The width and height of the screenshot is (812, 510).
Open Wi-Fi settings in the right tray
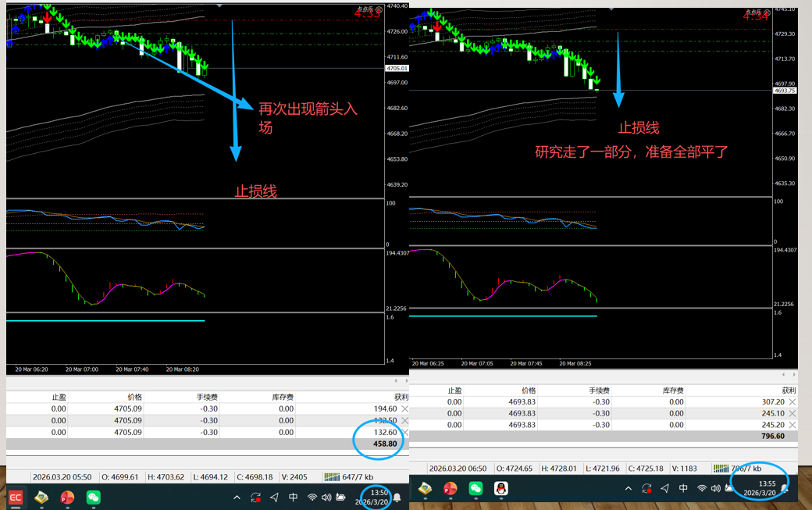702,488
